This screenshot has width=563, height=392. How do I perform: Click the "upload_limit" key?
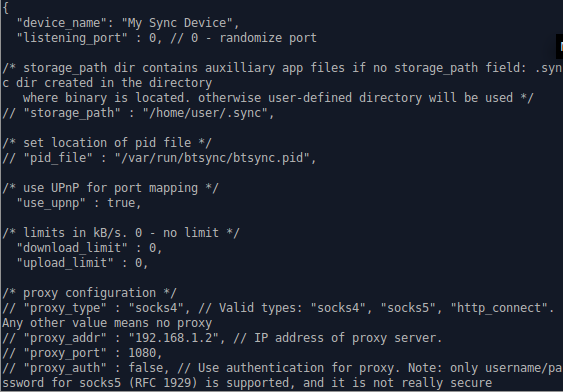(65, 263)
